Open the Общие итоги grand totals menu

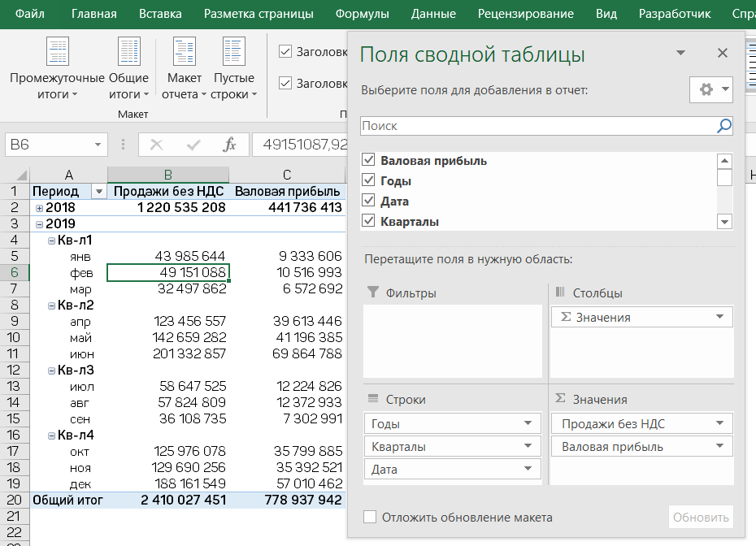128,67
